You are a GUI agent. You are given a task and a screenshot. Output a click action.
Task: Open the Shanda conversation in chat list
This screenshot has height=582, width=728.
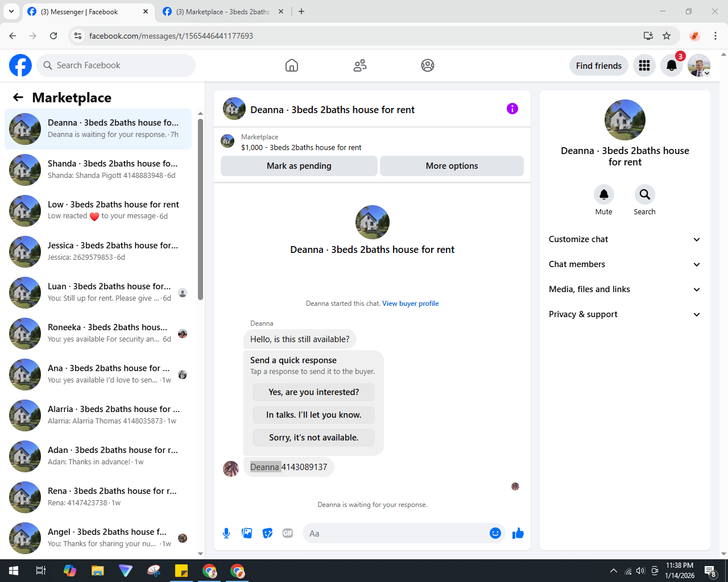pyautogui.click(x=98, y=170)
